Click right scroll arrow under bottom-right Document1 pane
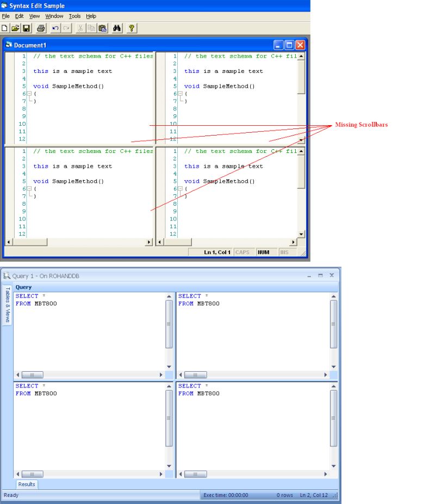Viewport: 435px width, 504px height. pyautogui.click(x=293, y=242)
